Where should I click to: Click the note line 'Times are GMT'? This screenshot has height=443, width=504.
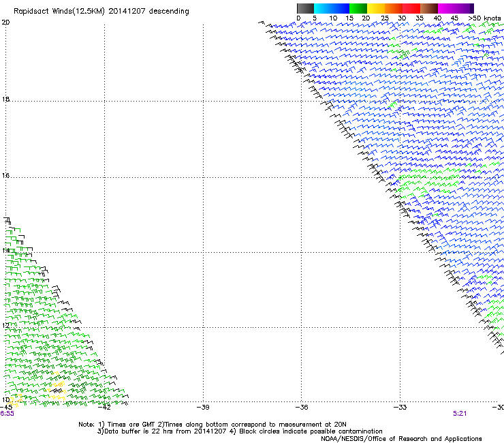click(131, 425)
